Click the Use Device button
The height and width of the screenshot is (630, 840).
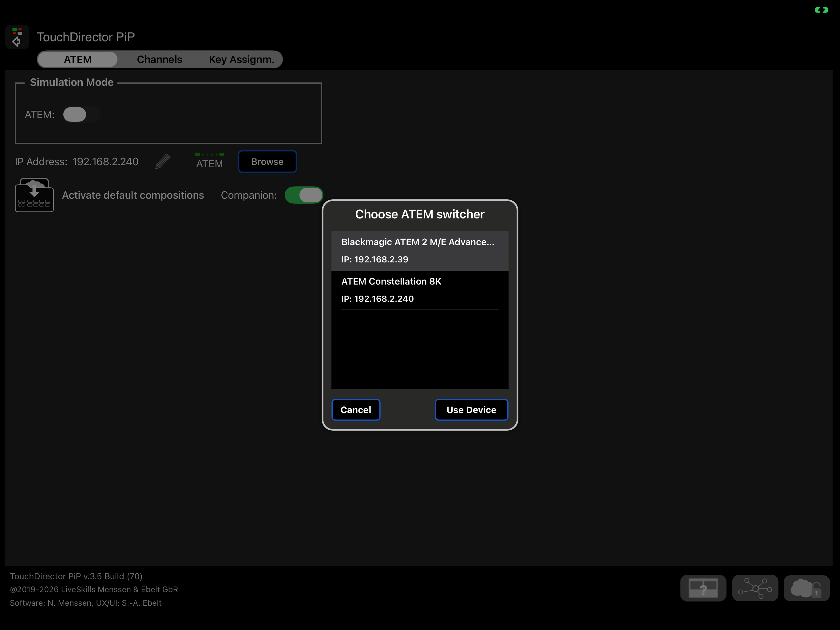tap(471, 410)
